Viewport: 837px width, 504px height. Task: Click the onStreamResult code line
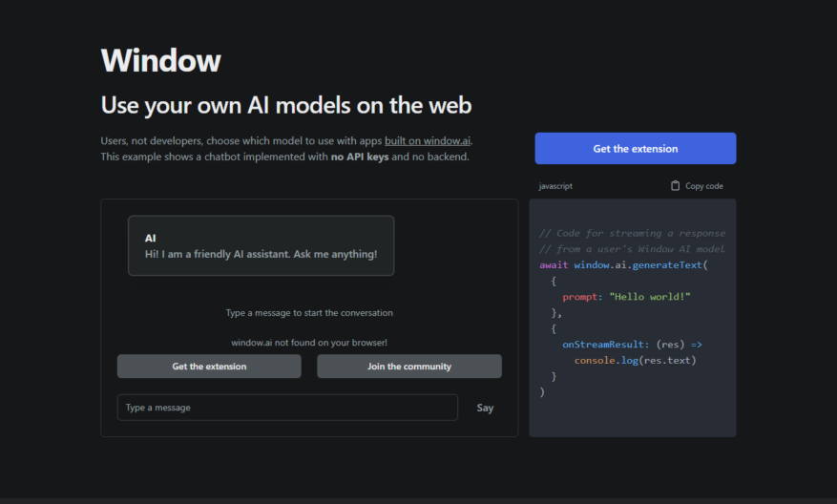coord(632,345)
